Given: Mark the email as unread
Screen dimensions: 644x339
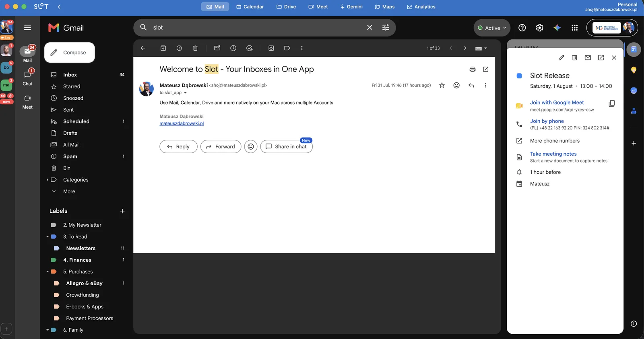Looking at the screenshot, I should pyautogui.click(x=217, y=48).
